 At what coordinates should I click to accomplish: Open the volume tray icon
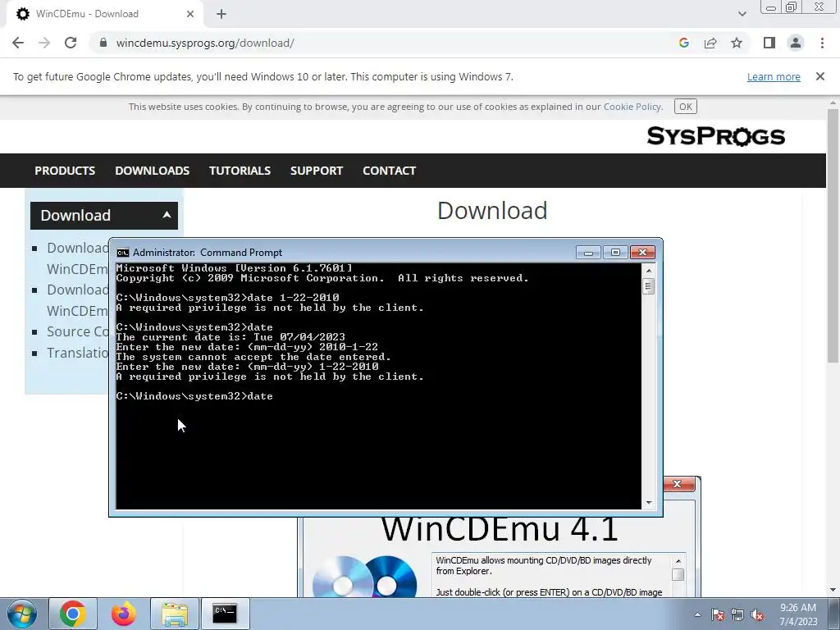(x=757, y=614)
